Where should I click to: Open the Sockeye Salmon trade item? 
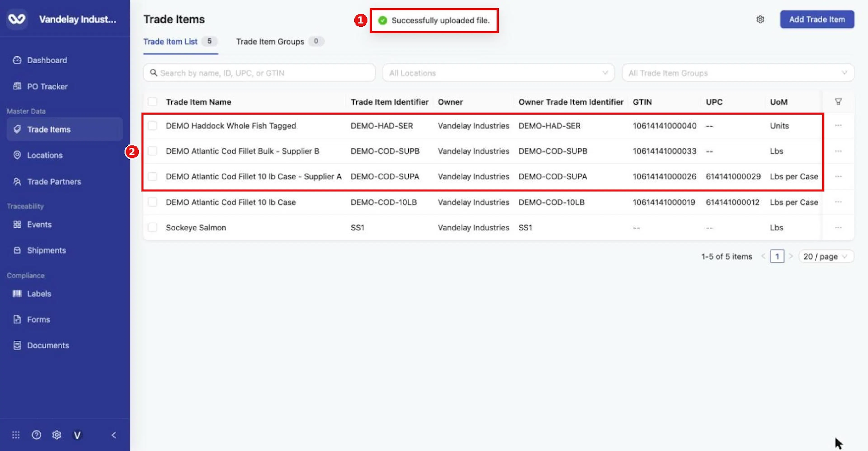[x=196, y=227]
